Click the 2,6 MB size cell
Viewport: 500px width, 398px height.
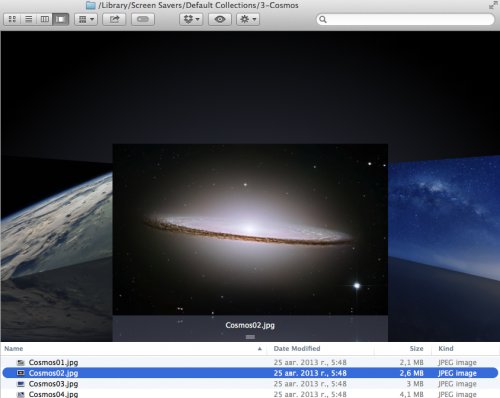pos(412,373)
